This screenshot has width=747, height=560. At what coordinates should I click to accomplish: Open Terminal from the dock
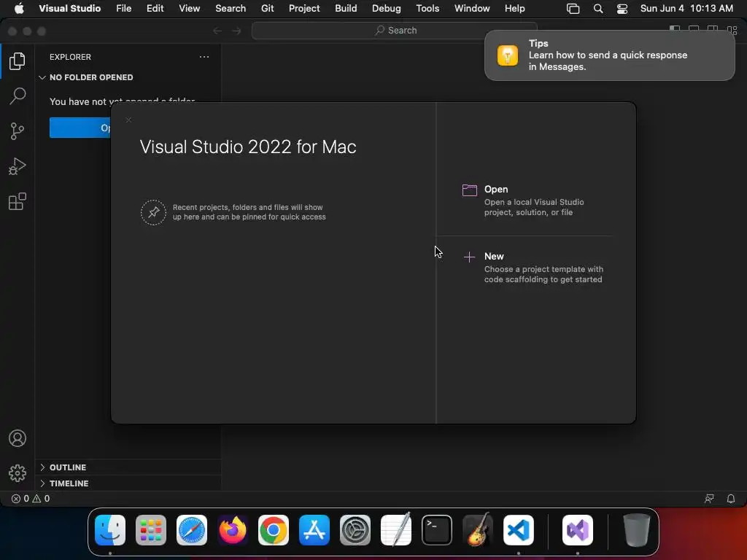[x=437, y=530]
